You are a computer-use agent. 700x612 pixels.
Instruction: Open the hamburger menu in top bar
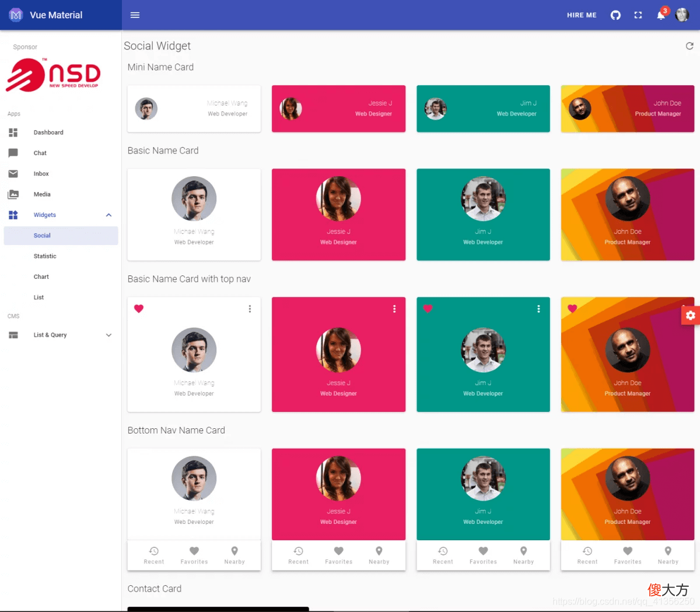click(135, 15)
